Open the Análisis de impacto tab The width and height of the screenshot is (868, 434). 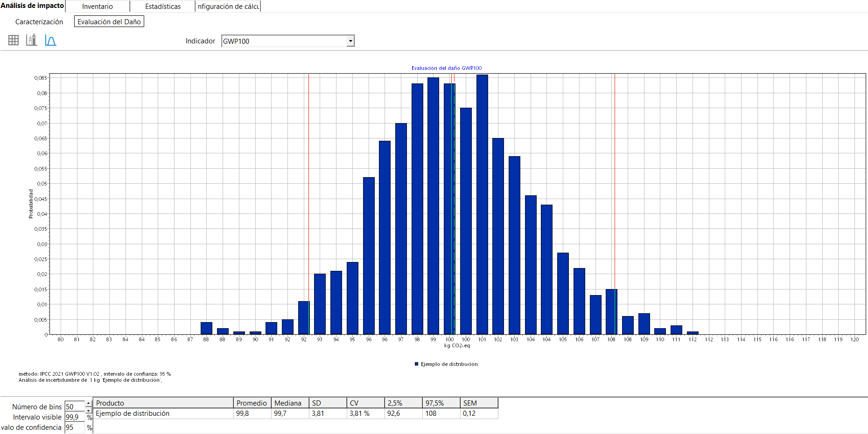33,6
